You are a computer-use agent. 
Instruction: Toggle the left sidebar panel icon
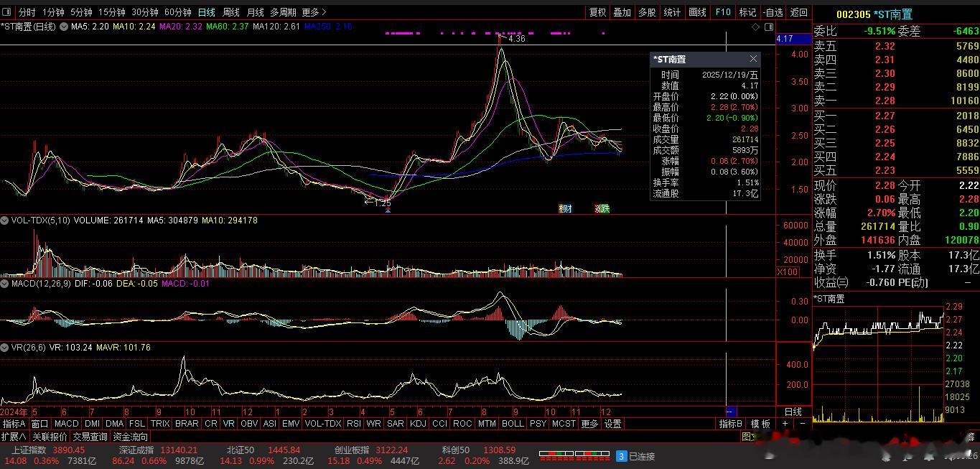7,12
